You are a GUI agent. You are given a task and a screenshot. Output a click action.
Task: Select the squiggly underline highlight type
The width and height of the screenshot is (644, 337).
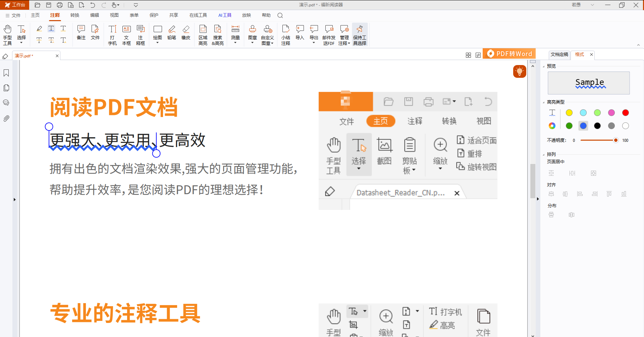(x=552, y=113)
